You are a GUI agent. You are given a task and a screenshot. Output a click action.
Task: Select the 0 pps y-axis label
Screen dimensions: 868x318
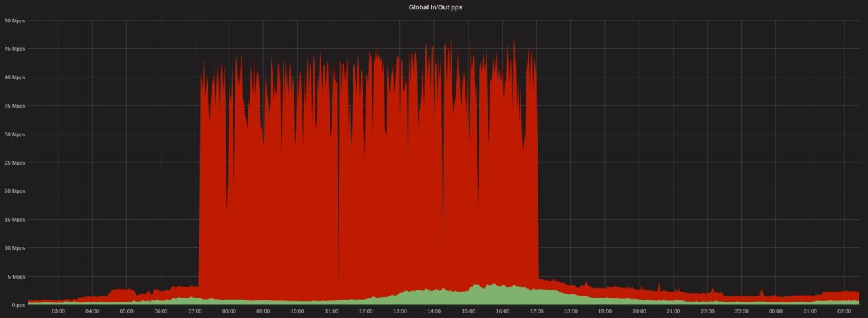pyautogui.click(x=18, y=305)
